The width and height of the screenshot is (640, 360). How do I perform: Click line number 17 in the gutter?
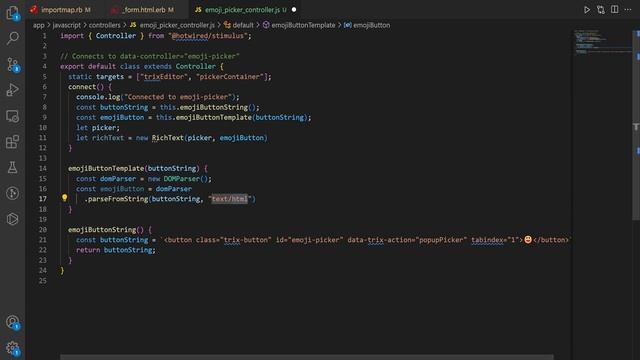[43, 199]
